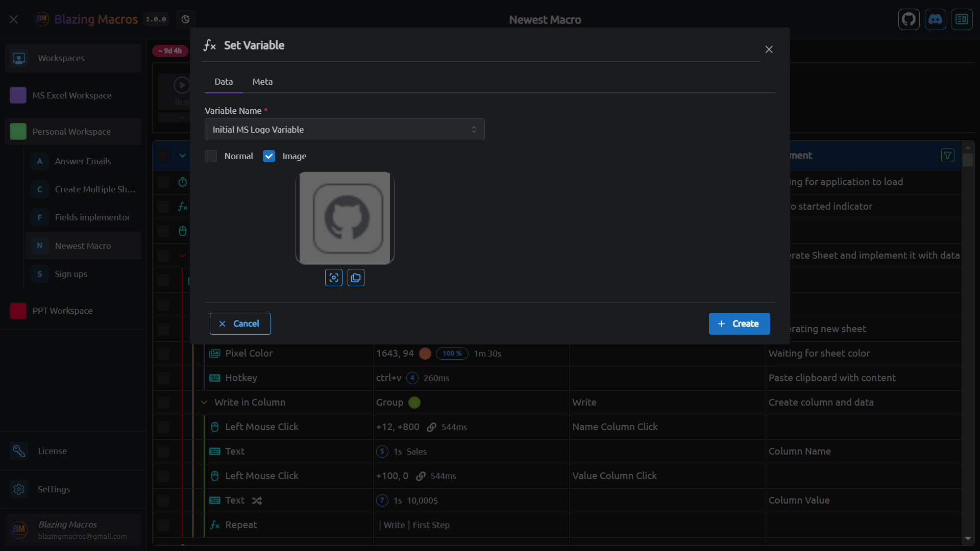Click the GitHub icon in header
Image resolution: width=980 pixels, height=551 pixels.
[909, 19]
